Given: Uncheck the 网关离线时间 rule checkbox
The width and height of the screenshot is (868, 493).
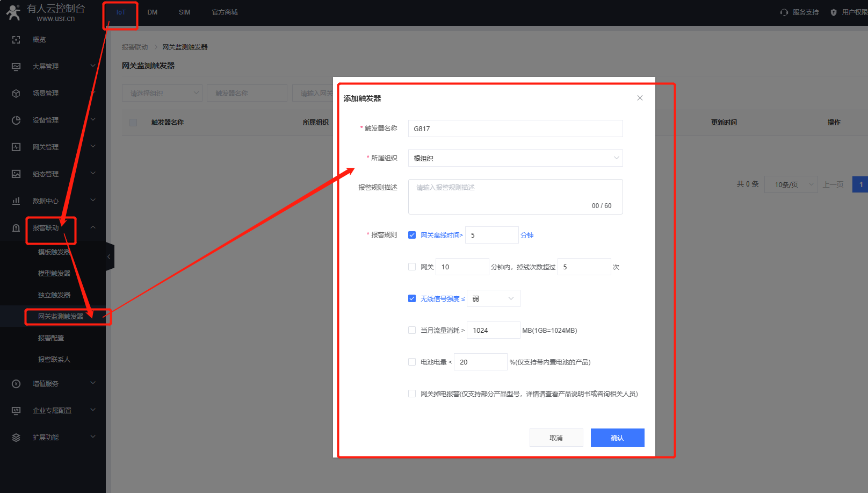Looking at the screenshot, I should pyautogui.click(x=412, y=235).
